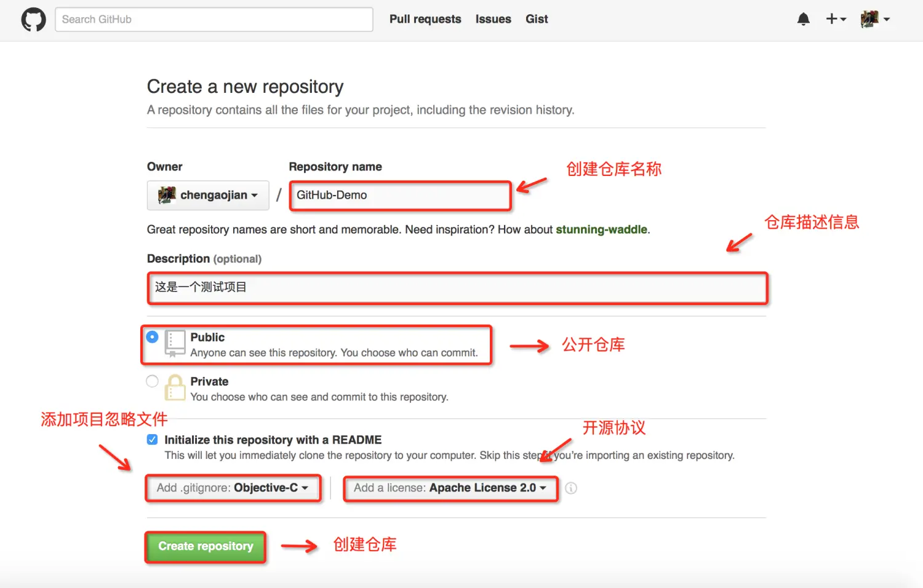Click the Create a new repository heading
The height and width of the screenshot is (588, 923).
(x=245, y=87)
